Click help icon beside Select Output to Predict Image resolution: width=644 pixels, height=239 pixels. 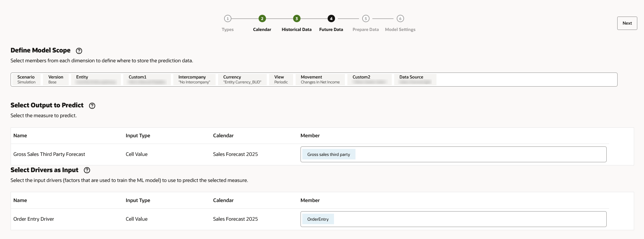92,106
